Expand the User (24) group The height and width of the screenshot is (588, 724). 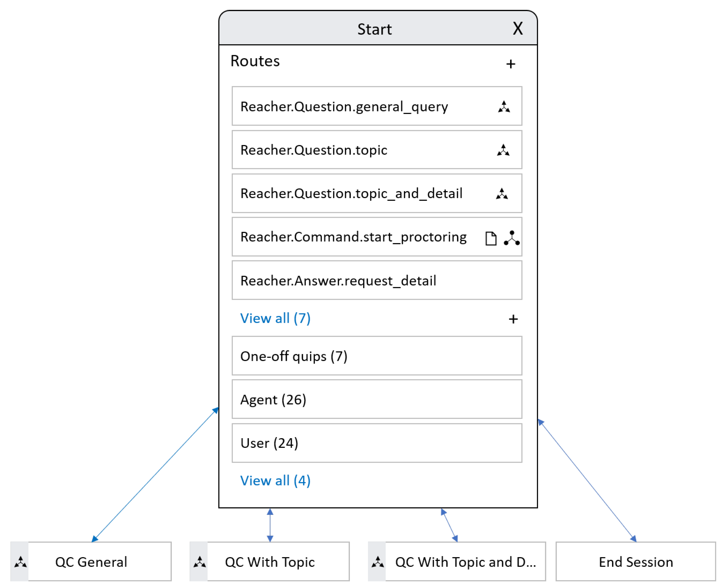click(x=376, y=443)
